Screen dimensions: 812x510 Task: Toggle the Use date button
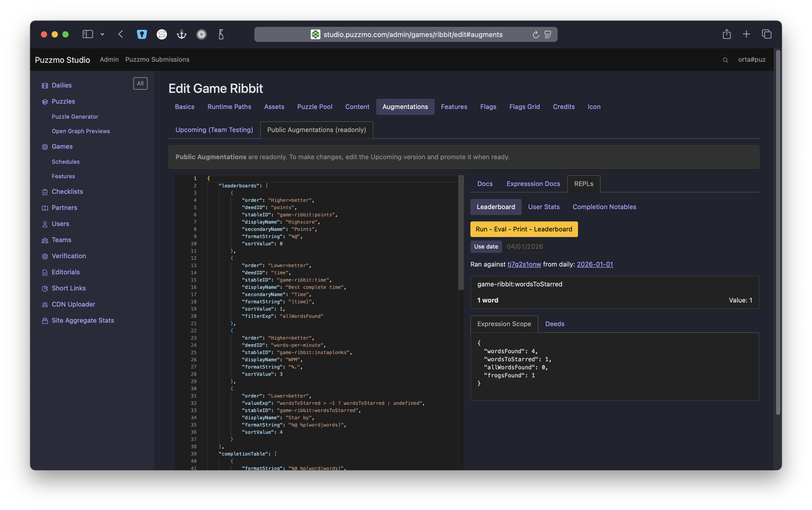click(486, 247)
